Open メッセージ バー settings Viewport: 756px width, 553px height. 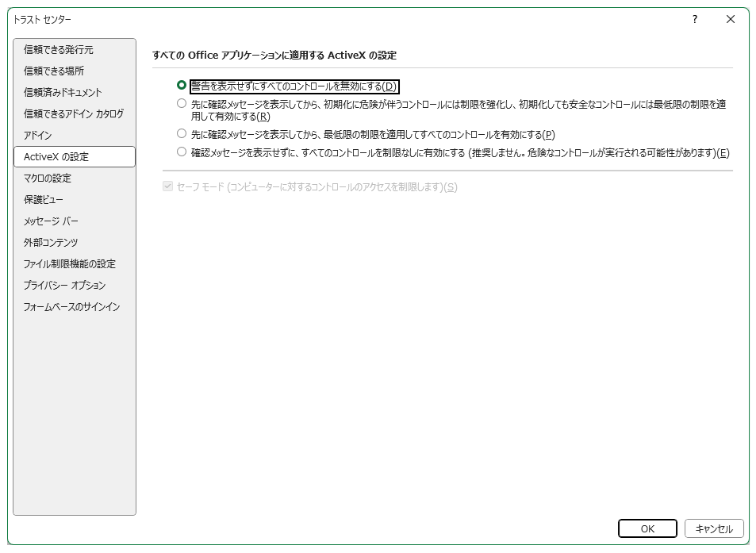point(51,221)
